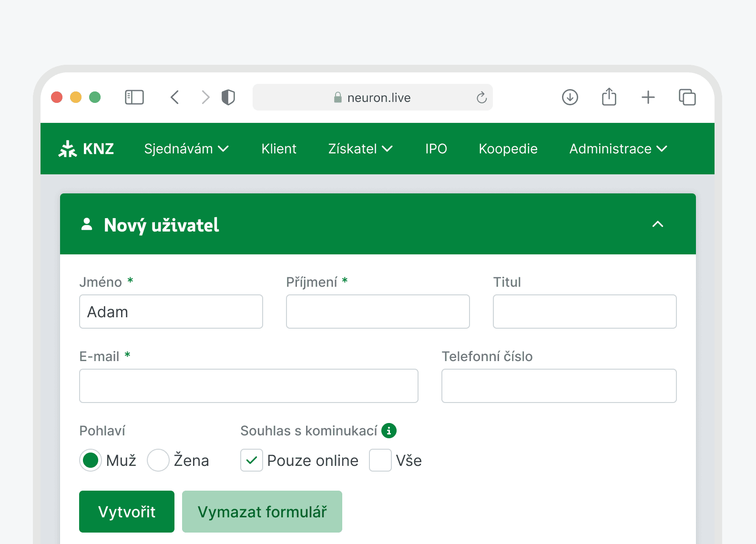Uncheck the Pouze online checkbox

point(252,460)
